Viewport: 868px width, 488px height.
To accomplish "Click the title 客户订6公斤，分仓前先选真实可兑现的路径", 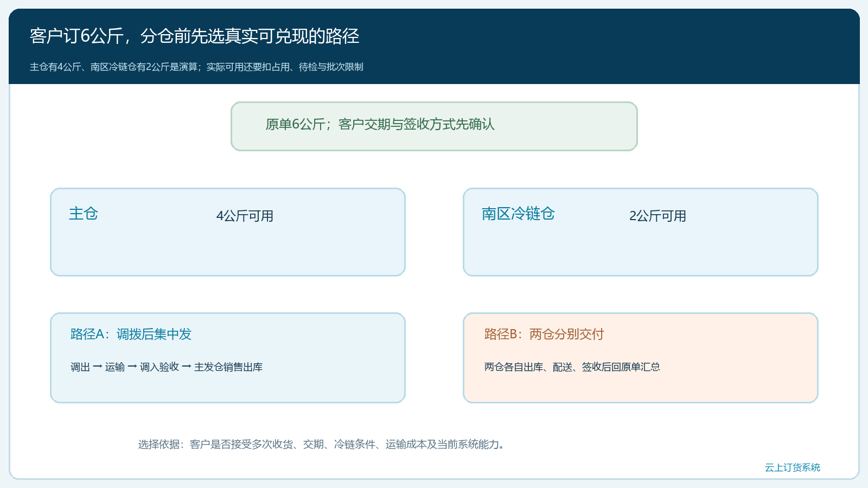I will tap(194, 36).
